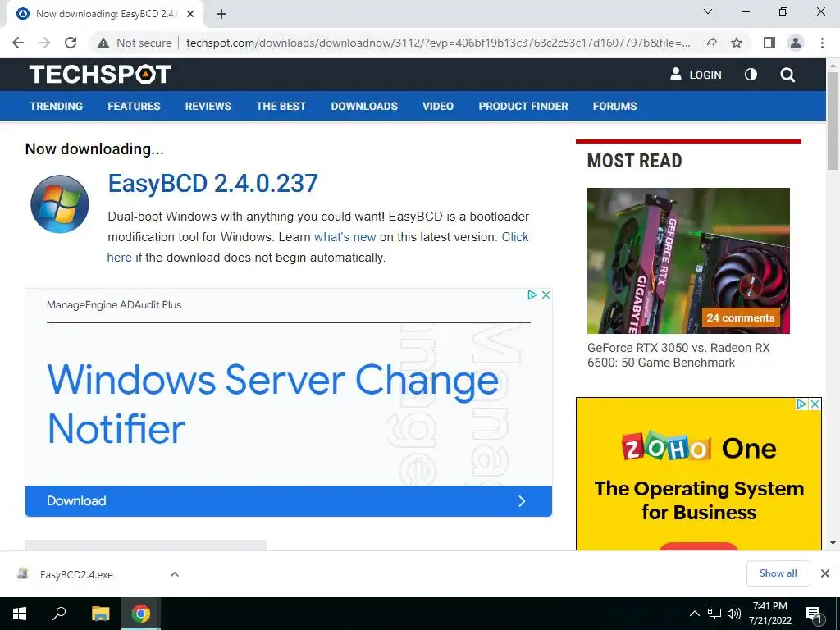840x630 pixels.
Task: Show hidden system tray icons
Action: [x=694, y=614]
